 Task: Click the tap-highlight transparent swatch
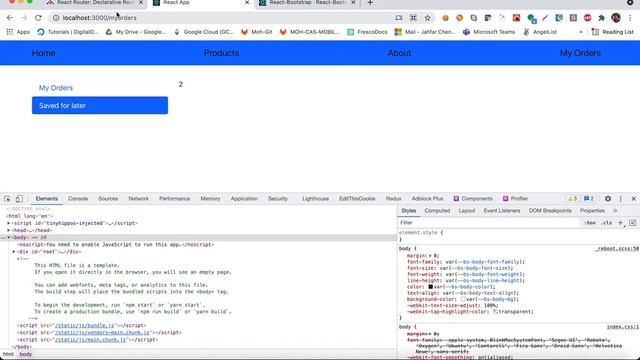(495, 311)
